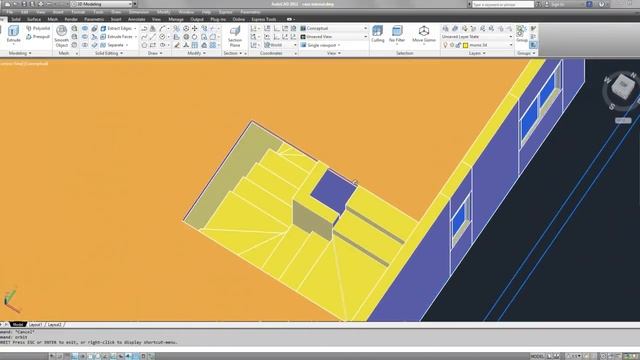
Task: Open the 3D Modeling workspace dropdown
Action: (102, 4)
